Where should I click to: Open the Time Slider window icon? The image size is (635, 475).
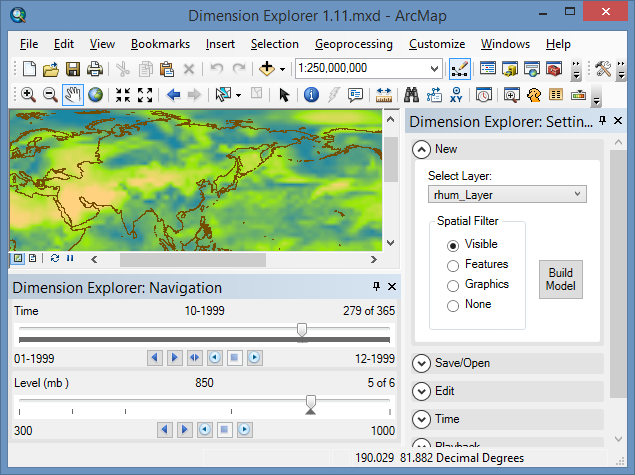click(x=484, y=95)
